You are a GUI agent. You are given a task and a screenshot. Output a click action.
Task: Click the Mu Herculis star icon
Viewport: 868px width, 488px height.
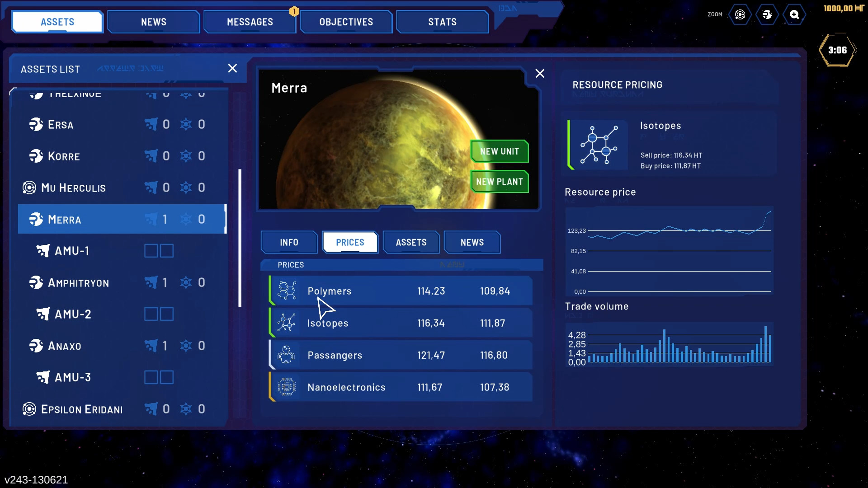pos(29,188)
